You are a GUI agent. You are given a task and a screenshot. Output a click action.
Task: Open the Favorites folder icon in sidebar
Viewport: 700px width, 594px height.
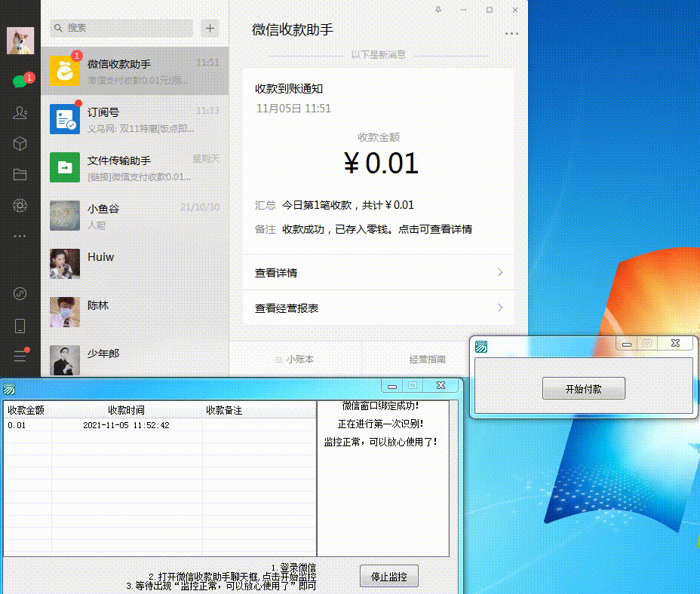coord(20,175)
